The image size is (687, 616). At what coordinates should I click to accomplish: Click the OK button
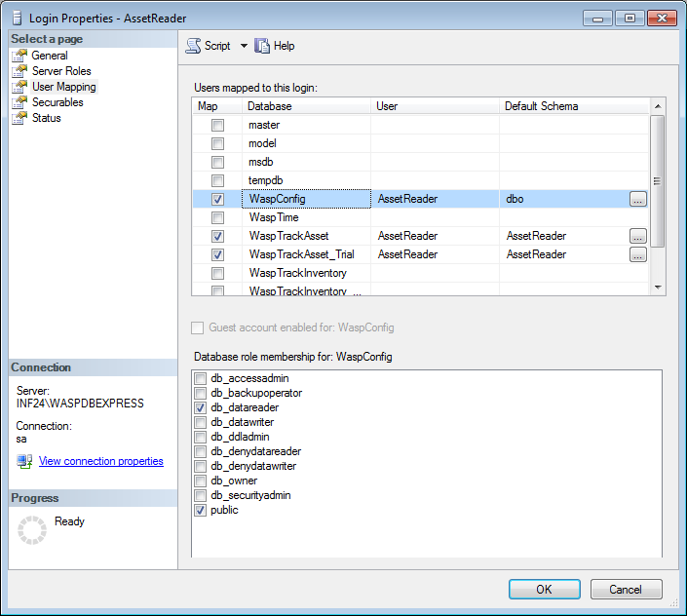[544, 590]
